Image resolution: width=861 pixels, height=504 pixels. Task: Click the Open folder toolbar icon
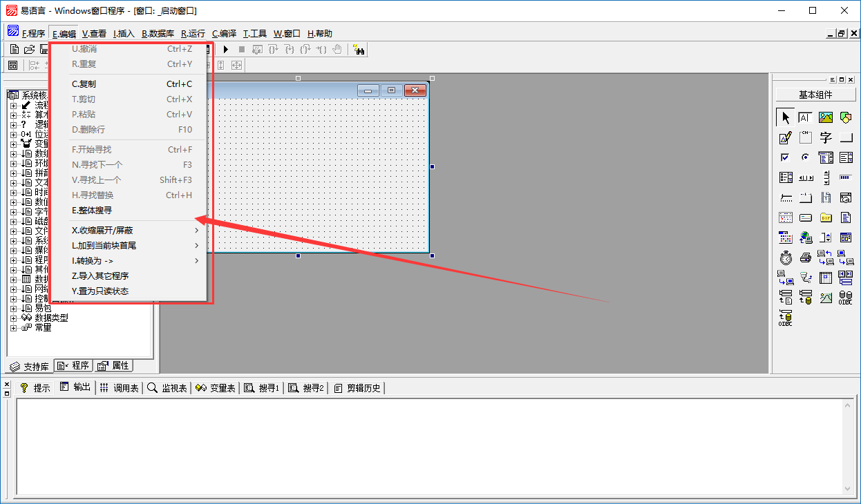(x=29, y=50)
